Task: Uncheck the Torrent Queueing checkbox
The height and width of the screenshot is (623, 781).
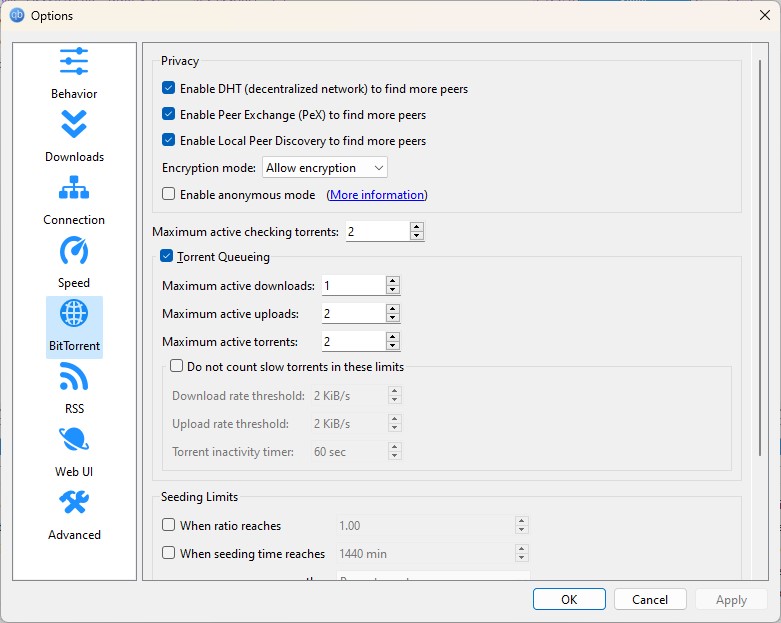Action: [166, 256]
